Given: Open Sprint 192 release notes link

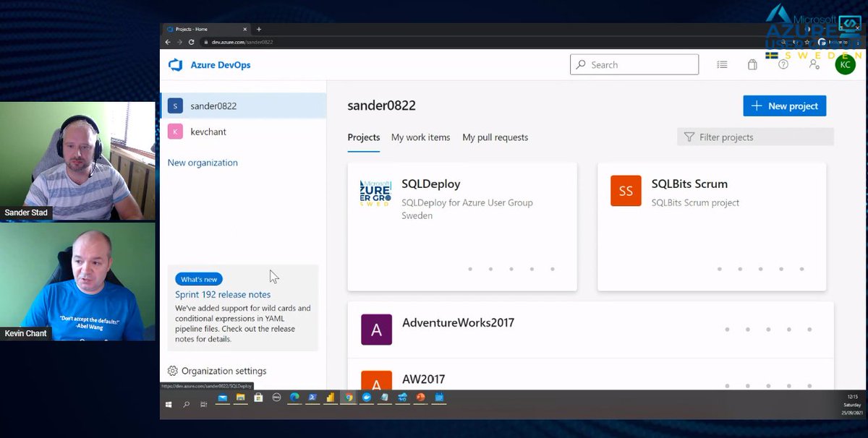Looking at the screenshot, I should (x=223, y=294).
